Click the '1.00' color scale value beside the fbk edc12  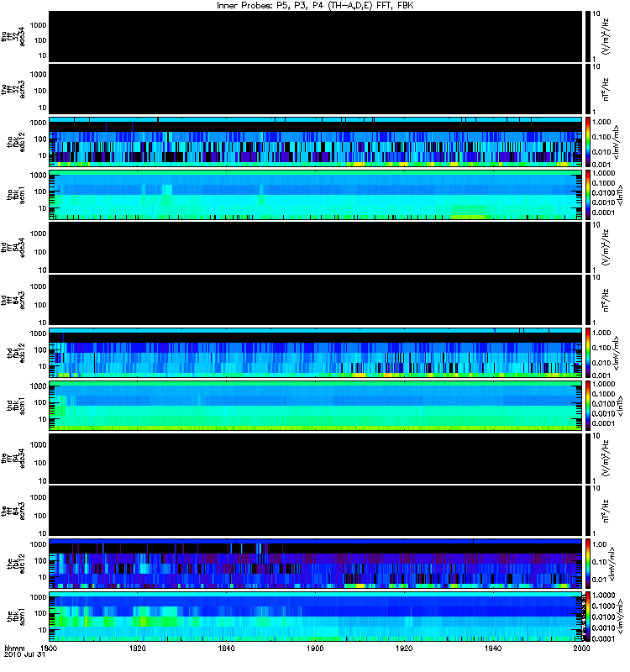[x=600, y=544]
